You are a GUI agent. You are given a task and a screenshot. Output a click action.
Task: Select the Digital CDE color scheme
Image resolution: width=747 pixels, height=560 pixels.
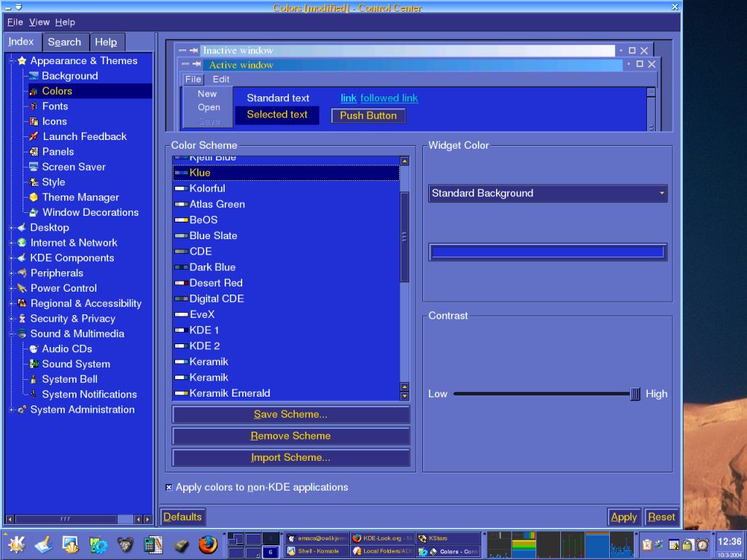pyautogui.click(x=286, y=298)
